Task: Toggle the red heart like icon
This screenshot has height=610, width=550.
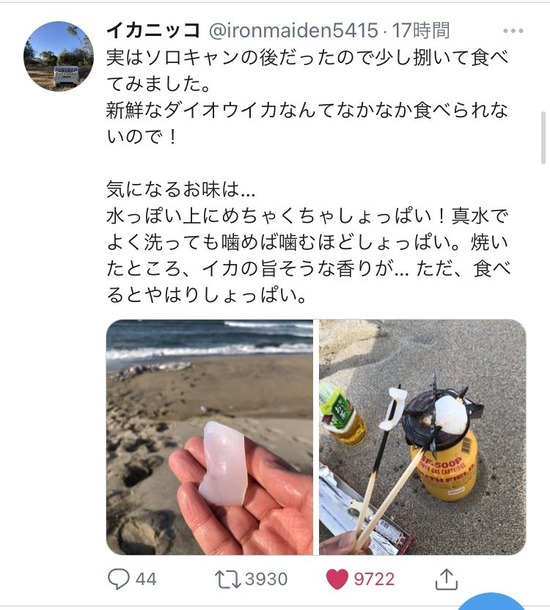Action: click(x=337, y=579)
